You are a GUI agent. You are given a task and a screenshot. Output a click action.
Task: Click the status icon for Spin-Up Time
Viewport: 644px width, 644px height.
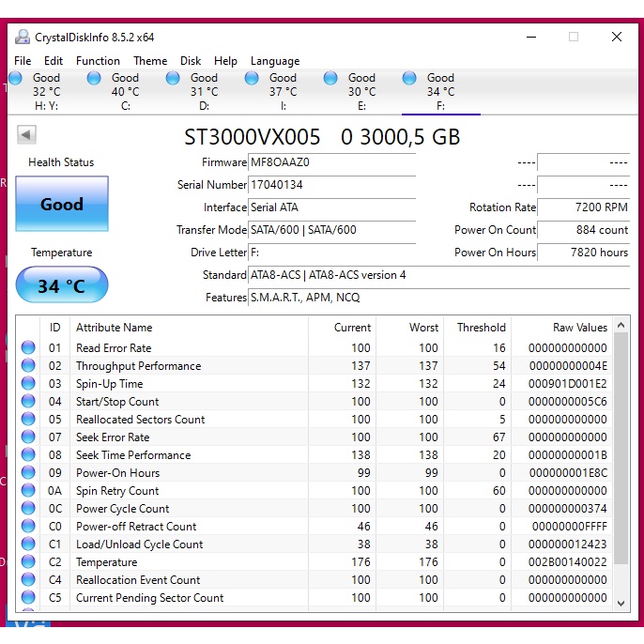coord(28,383)
